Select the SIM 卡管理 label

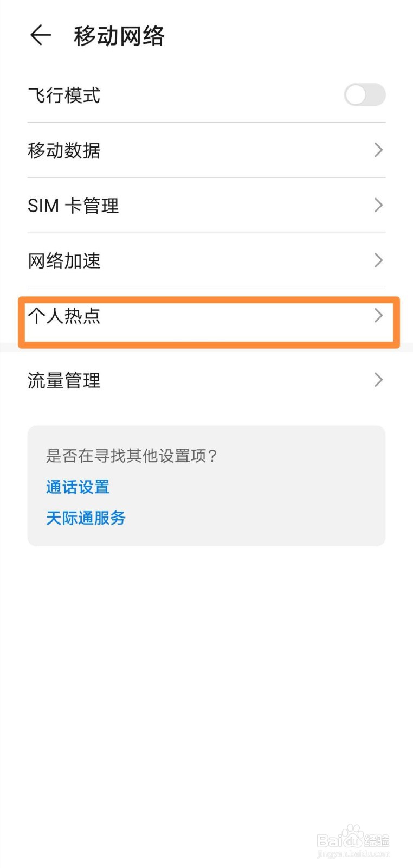(73, 206)
